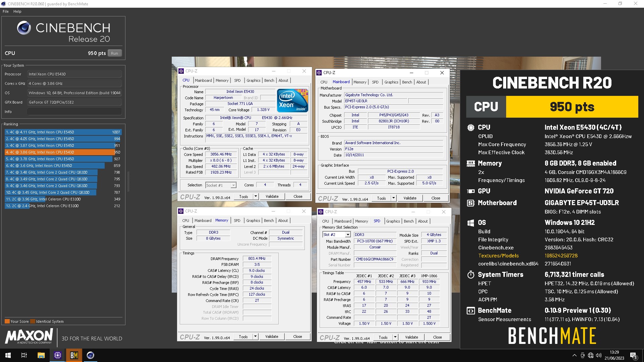
Task: Open Cinebench Help menu
Action: point(17,11)
